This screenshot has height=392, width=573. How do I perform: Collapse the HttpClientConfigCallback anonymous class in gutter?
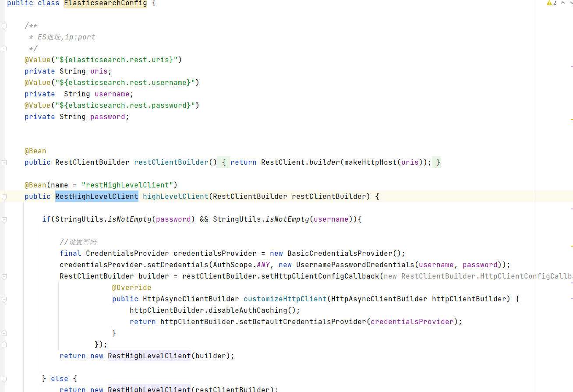4,276
